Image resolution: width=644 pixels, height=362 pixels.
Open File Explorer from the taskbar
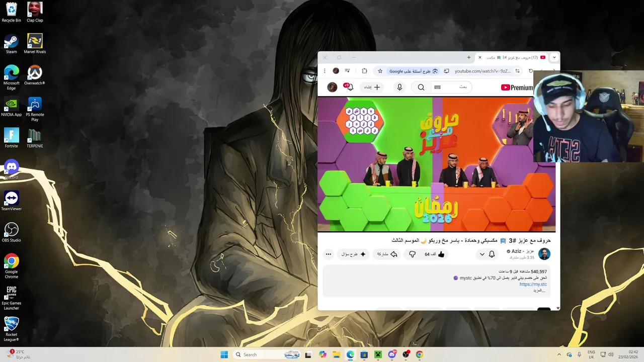[336, 354]
